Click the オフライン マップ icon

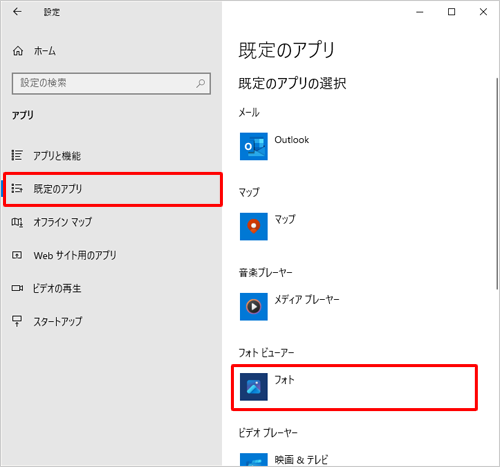pos(17,222)
